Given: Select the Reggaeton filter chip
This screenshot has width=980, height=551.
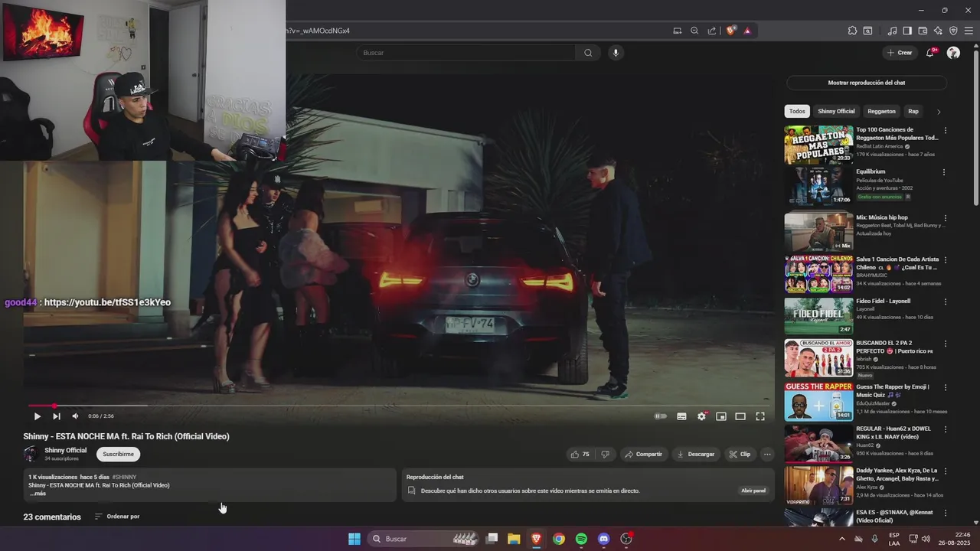Looking at the screenshot, I should (x=881, y=111).
